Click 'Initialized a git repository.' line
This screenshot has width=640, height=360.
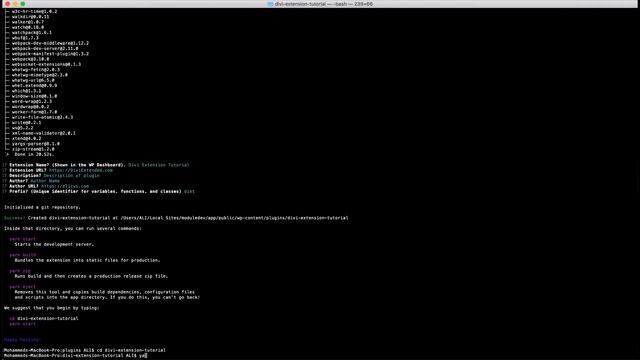pos(42,208)
